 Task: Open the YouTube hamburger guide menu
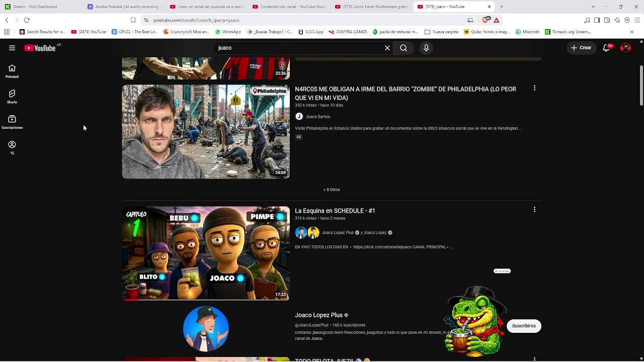[x=12, y=48]
